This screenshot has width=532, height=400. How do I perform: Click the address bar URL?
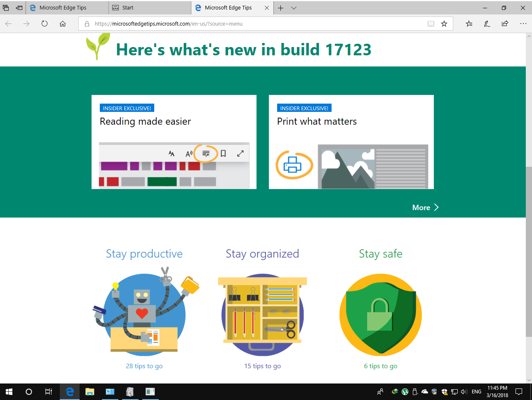[x=169, y=24]
